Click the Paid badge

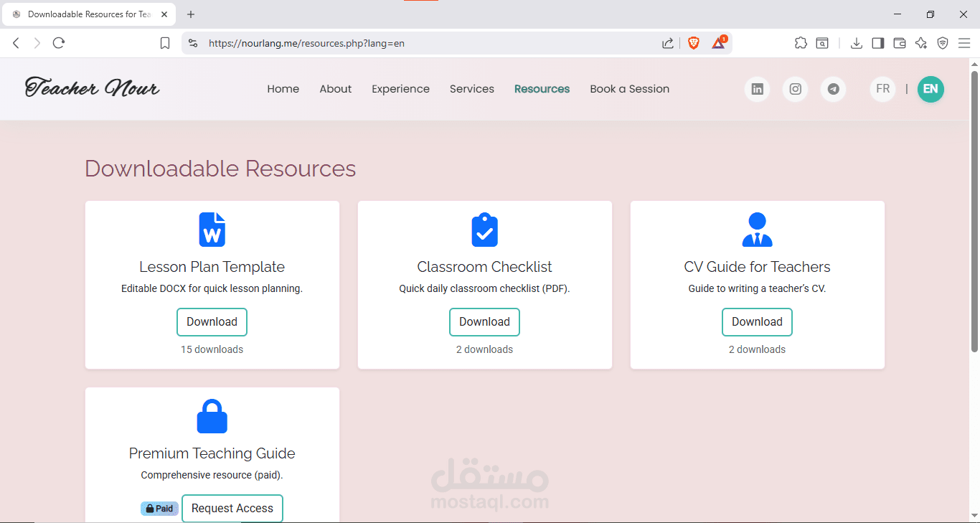(159, 509)
